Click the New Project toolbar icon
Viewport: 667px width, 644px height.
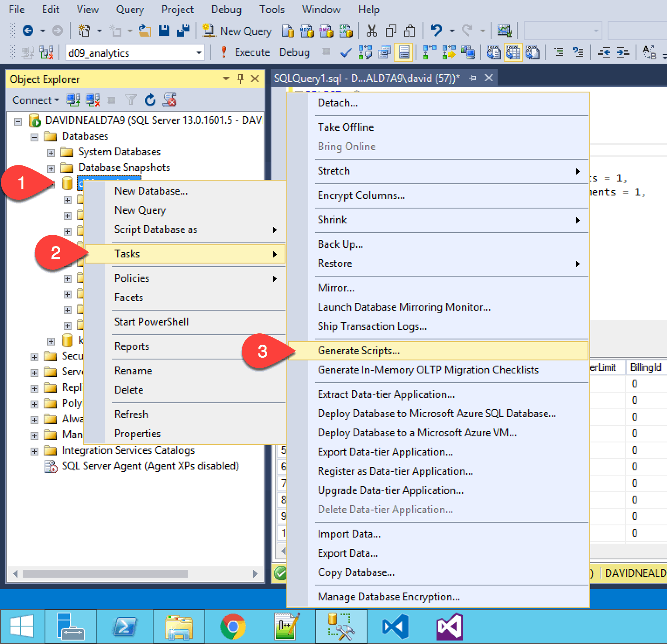click(84, 31)
